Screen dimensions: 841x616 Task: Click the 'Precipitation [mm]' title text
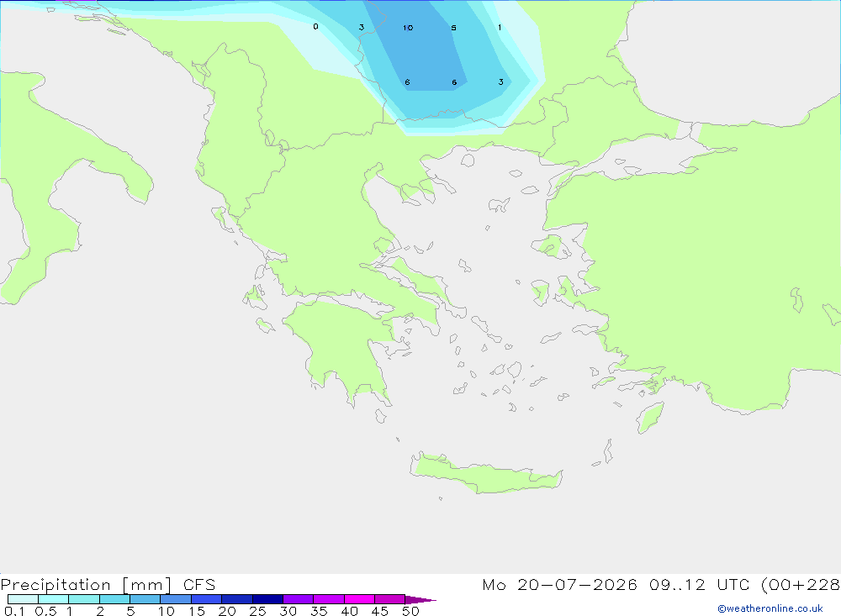click(86, 585)
